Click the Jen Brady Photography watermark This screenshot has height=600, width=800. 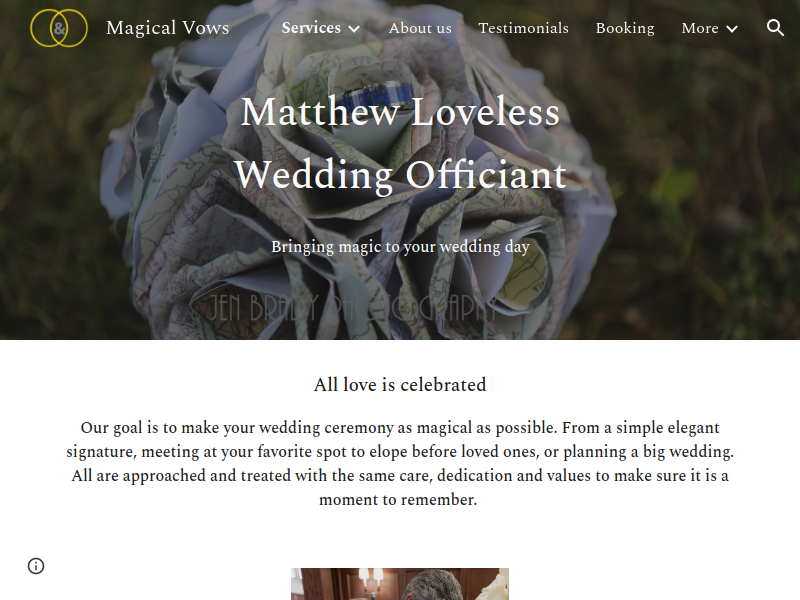(x=352, y=307)
